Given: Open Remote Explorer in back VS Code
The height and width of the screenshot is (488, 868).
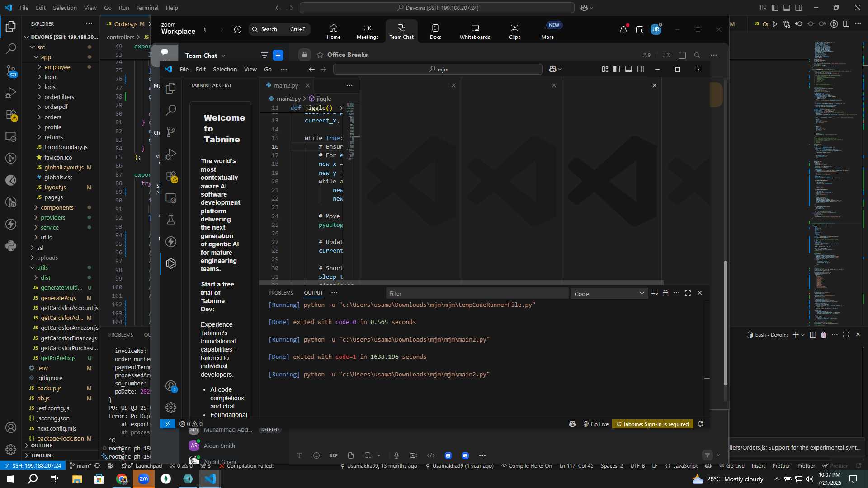Looking at the screenshot, I should click(x=11, y=136).
